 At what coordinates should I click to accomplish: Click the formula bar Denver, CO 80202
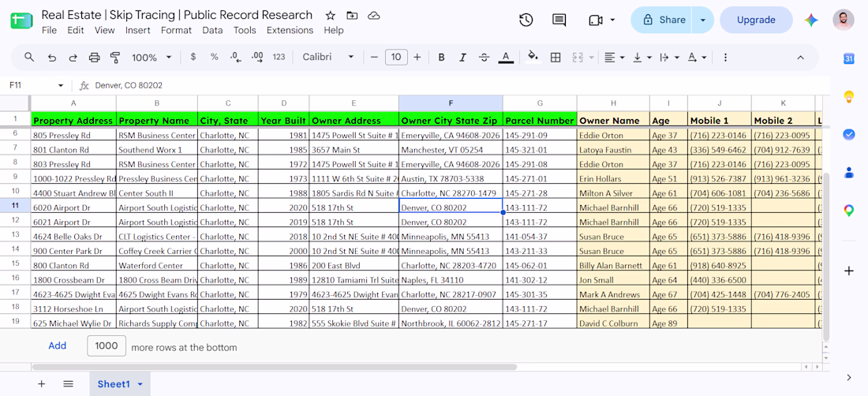pyautogui.click(x=129, y=85)
